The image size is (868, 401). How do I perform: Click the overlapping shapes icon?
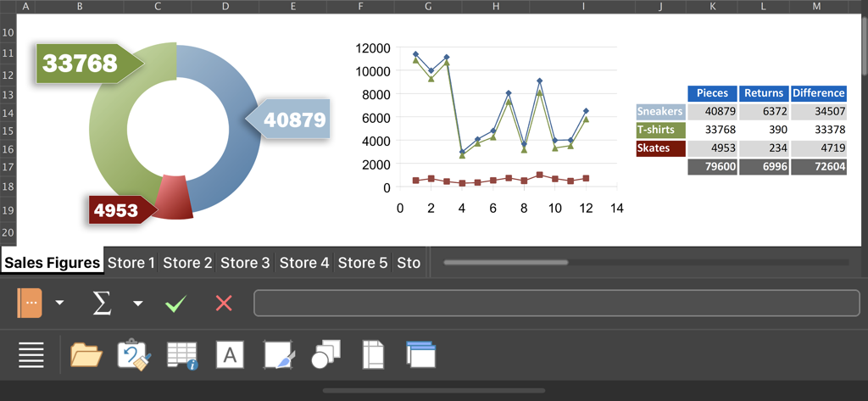click(326, 354)
